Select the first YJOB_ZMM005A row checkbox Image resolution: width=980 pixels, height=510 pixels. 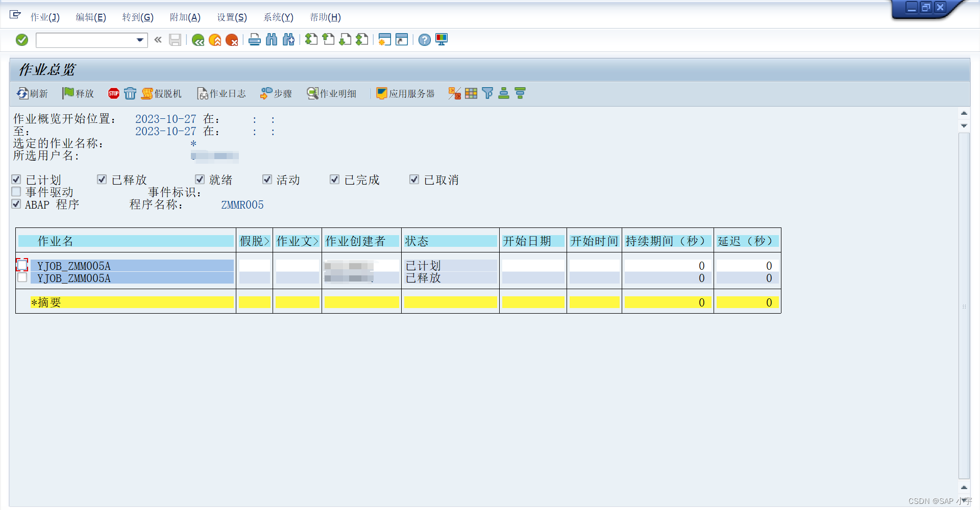coord(22,265)
